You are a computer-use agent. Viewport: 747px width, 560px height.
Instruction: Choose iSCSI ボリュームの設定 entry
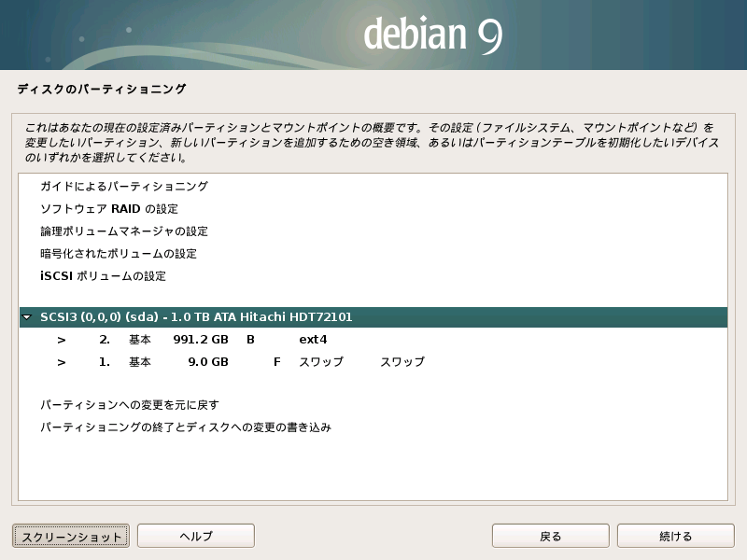[103, 276]
